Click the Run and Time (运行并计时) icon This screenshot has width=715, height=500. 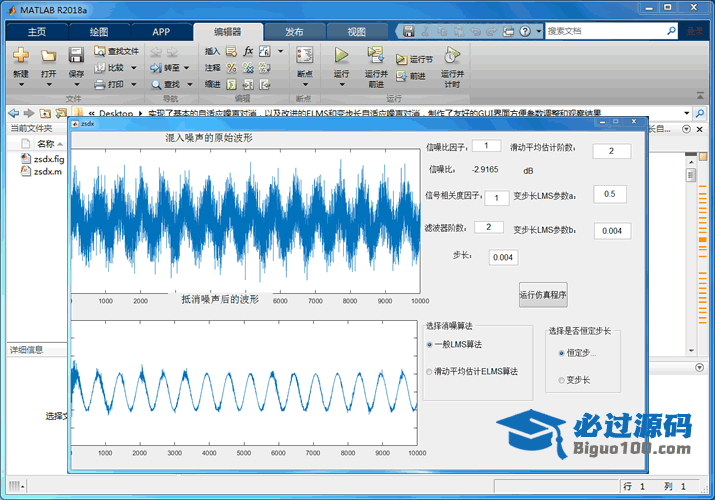[452, 55]
